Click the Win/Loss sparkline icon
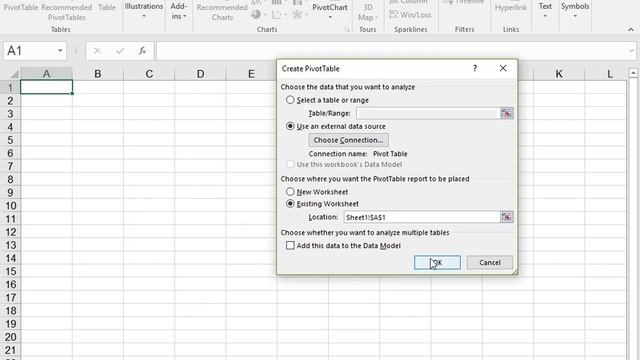 pyautogui.click(x=410, y=15)
